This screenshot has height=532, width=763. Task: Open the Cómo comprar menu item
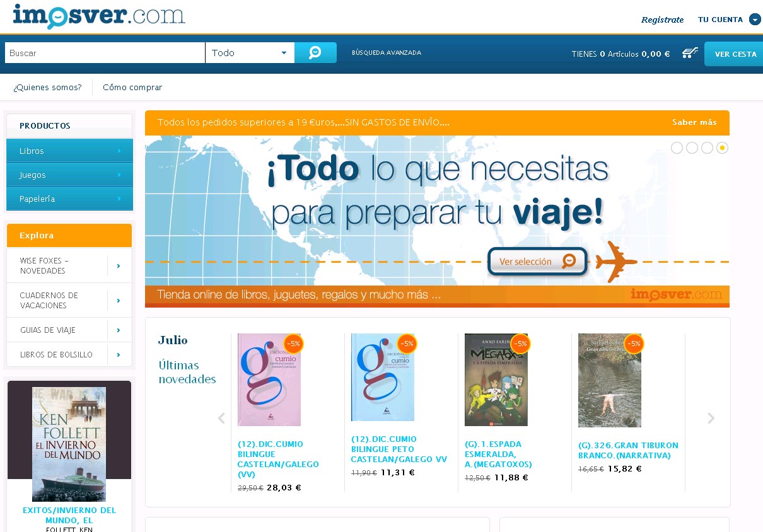[x=132, y=88]
